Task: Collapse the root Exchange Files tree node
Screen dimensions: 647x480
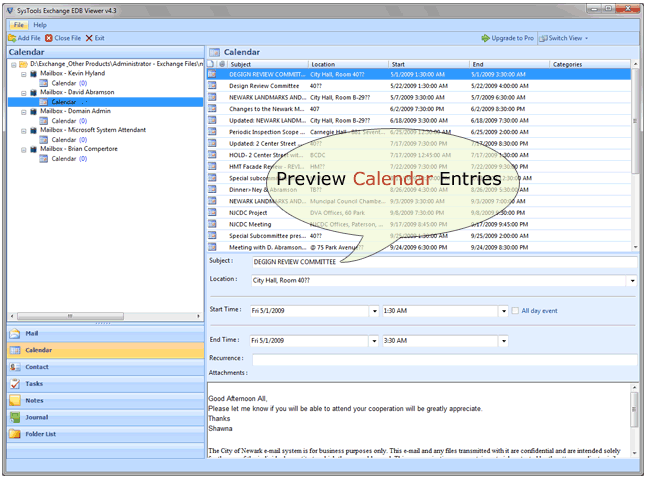Action: pyautogui.click(x=14, y=65)
